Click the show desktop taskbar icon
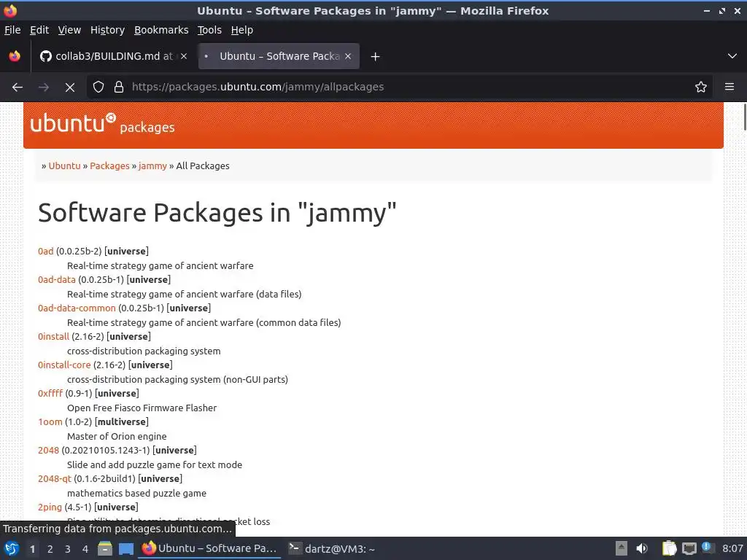The width and height of the screenshot is (747, 560). 126,548
